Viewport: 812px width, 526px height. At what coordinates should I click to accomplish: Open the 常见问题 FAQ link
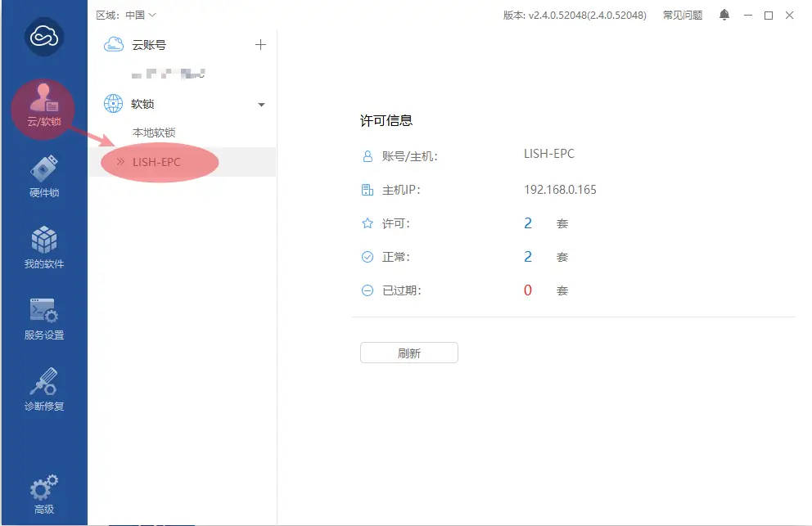682,15
